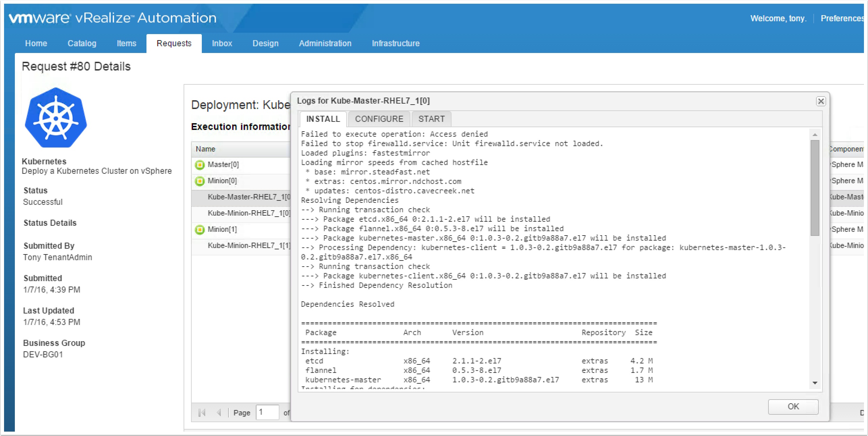Image resolution: width=868 pixels, height=436 pixels.
Task: Click the Minion[0] status icon
Action: [x=200, y=181]
